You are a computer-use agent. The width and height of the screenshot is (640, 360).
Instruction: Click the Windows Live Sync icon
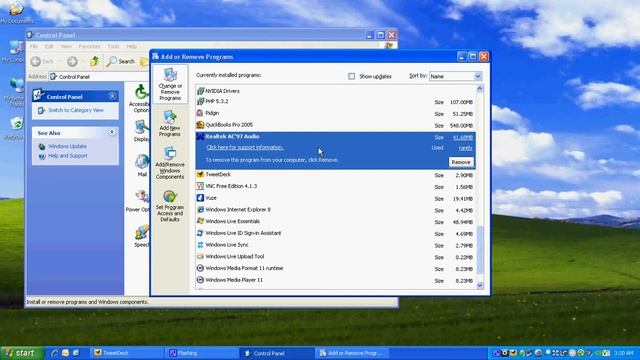[x=200, y=245]
